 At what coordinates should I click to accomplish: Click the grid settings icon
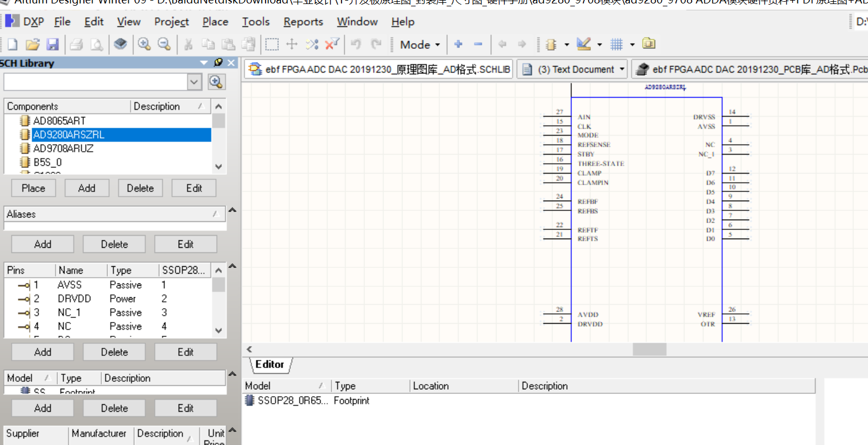[x=617, y=44]
